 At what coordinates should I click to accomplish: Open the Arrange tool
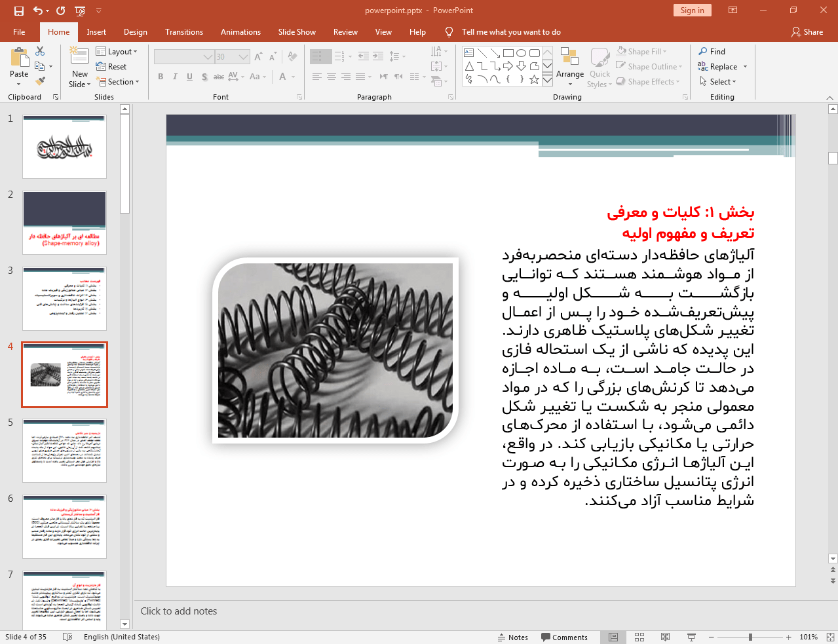tap(569, 66)
